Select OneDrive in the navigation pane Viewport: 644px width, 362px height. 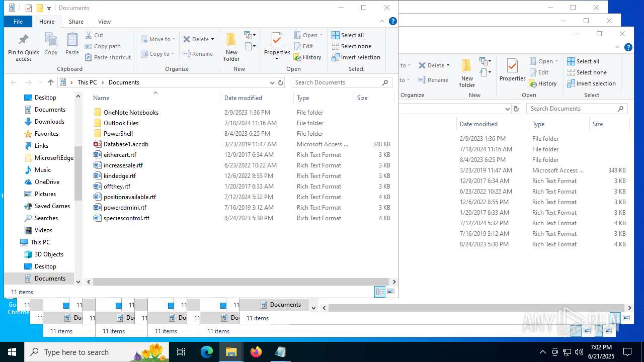click(47, 182)
